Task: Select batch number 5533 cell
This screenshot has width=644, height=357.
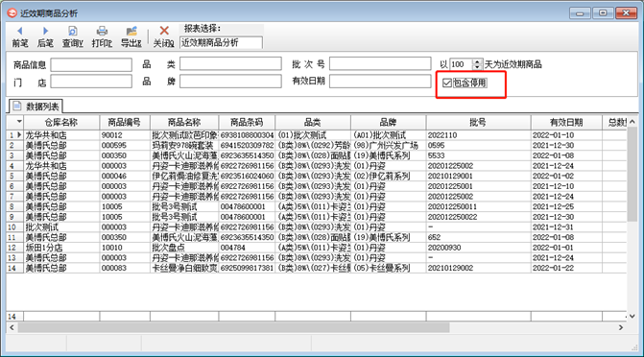Action: pos(478,155)
